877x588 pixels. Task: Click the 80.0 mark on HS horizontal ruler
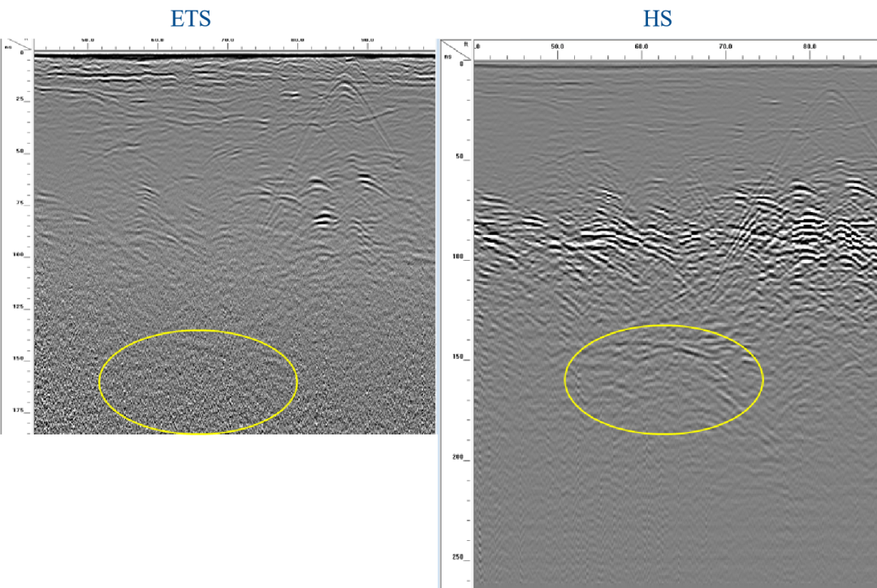(x=810, y=46)
